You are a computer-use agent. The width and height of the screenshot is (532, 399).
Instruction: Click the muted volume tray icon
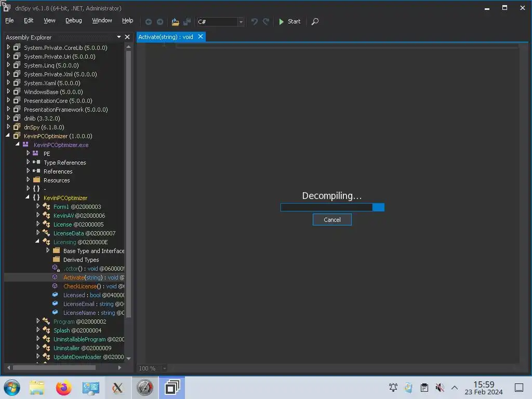[x=440, y=388]
